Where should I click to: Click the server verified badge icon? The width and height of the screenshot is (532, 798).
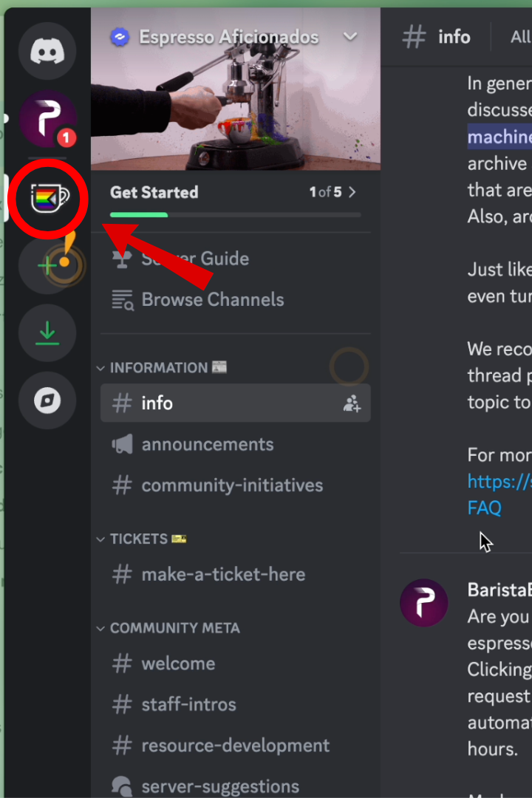pos(120,37)
